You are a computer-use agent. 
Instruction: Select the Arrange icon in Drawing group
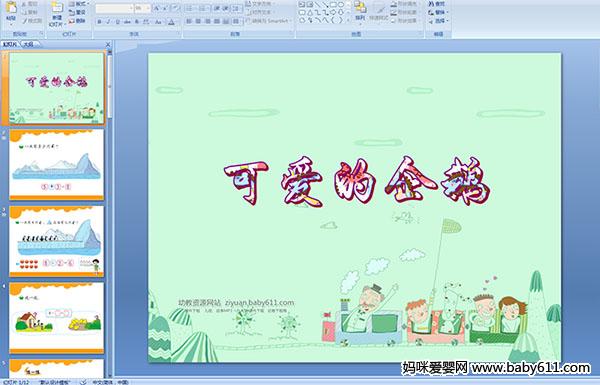[360, 11]
